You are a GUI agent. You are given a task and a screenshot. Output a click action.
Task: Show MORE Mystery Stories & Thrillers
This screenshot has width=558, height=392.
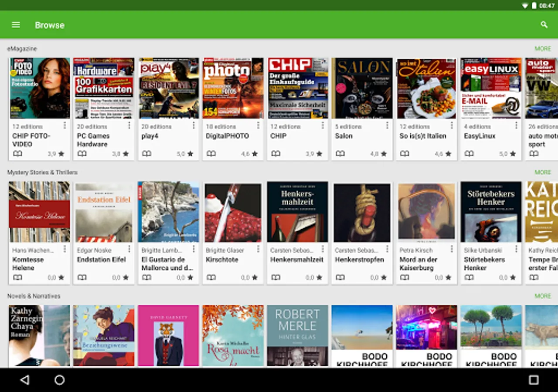click(x=543, y=172)
